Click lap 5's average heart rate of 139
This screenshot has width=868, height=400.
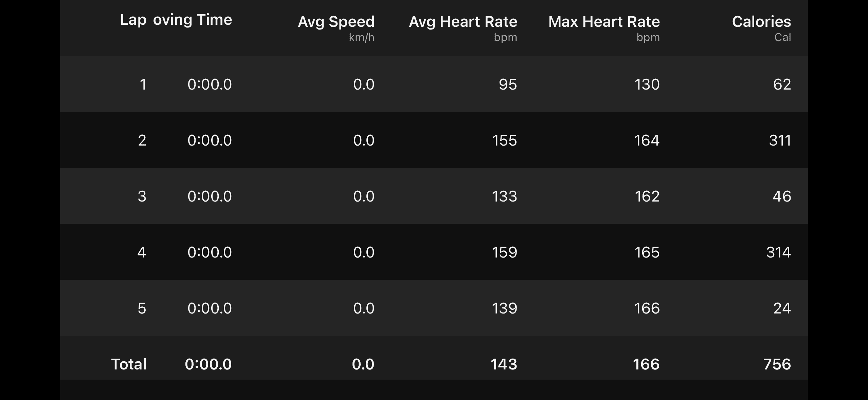[x=504, y=308]
